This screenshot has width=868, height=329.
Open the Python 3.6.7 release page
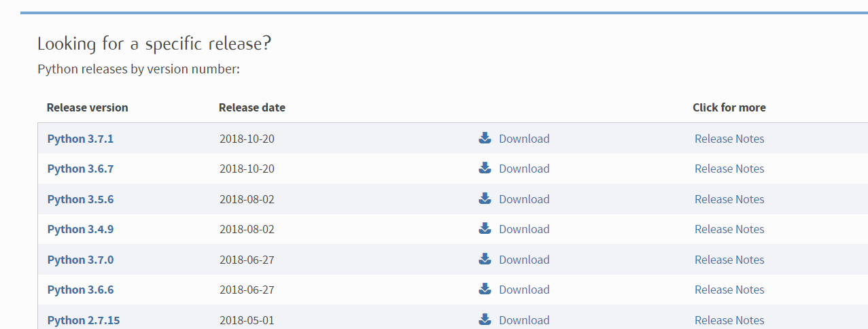pos(80,169)
